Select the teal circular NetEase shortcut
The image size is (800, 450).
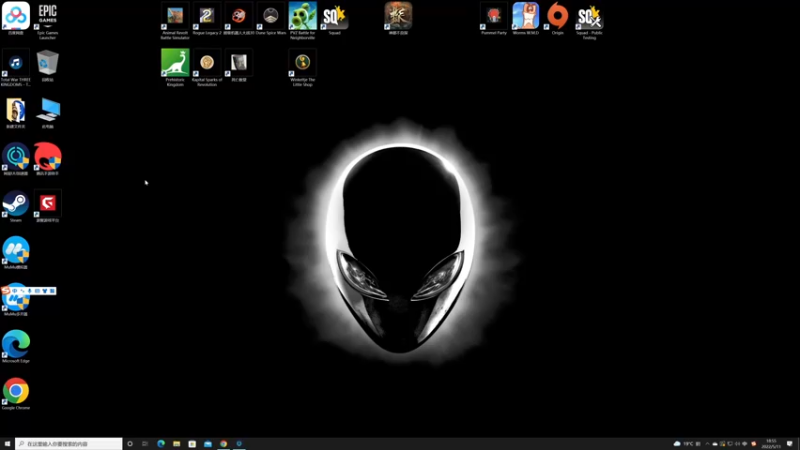pyautogui.click(x=16, y=159)
